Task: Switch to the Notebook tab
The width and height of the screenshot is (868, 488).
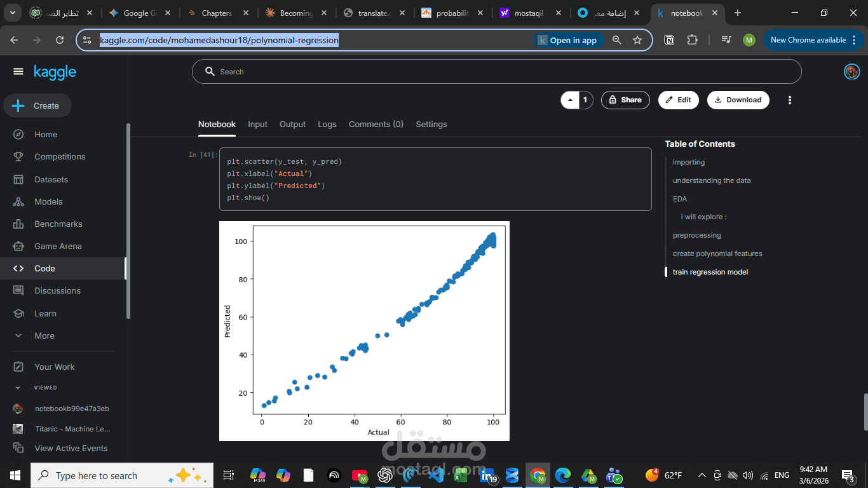Action: coord(217,125)
